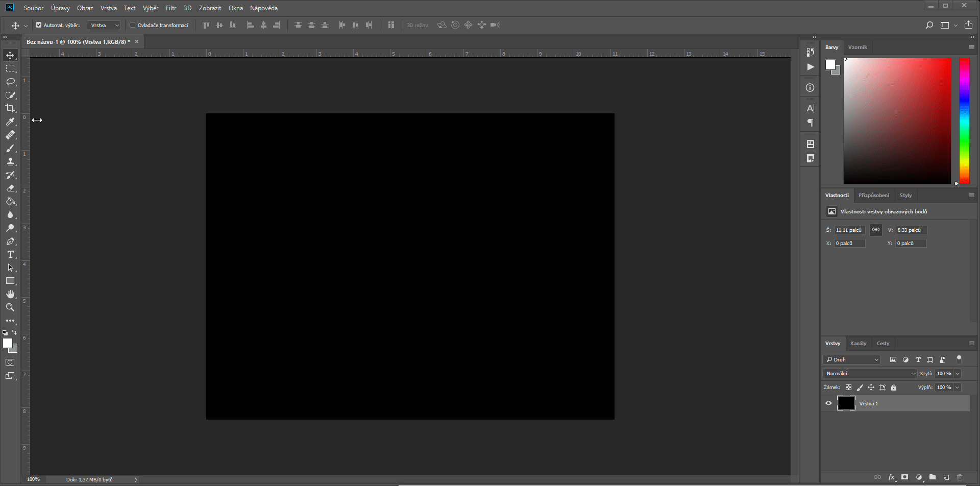Viewport: 980px width, 486px height.
Task: Open the Druh filter dropdown
Action: click(x=850, y=359)
